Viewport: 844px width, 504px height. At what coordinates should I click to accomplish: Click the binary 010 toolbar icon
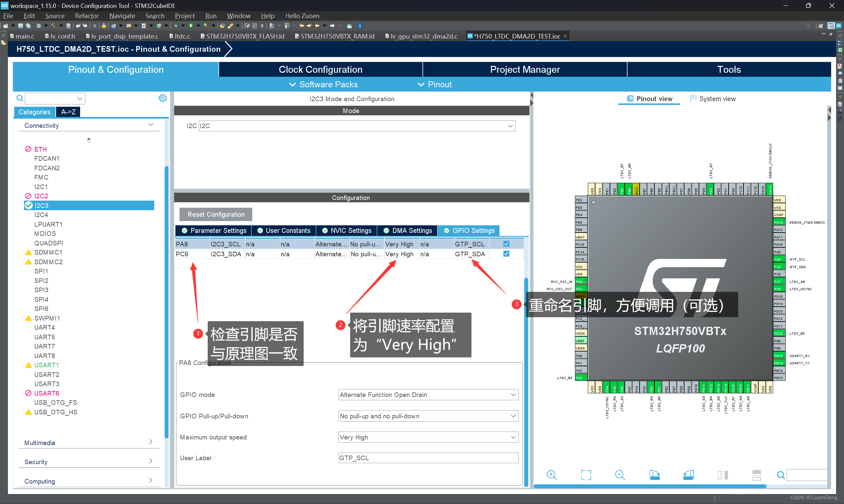(x=69, y=26)
